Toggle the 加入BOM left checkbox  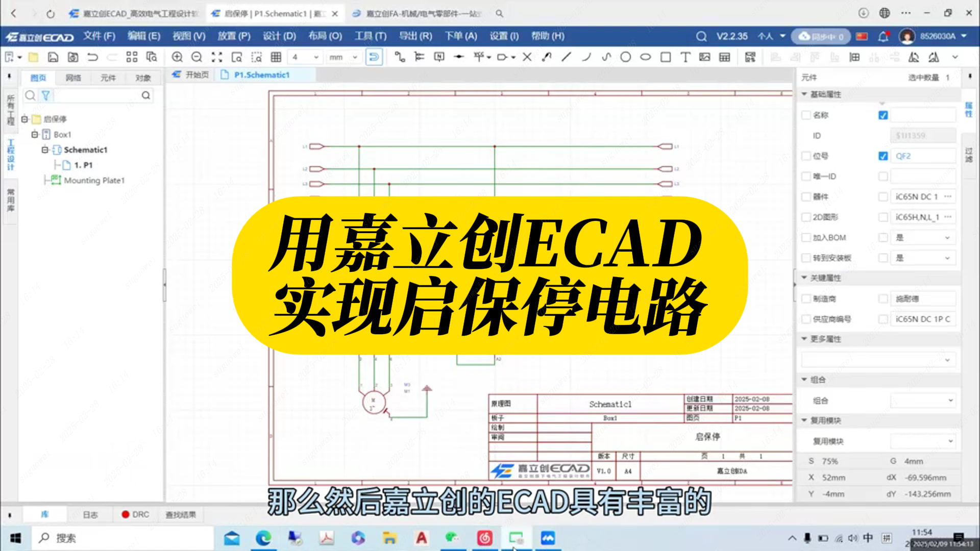coord(806,238)
